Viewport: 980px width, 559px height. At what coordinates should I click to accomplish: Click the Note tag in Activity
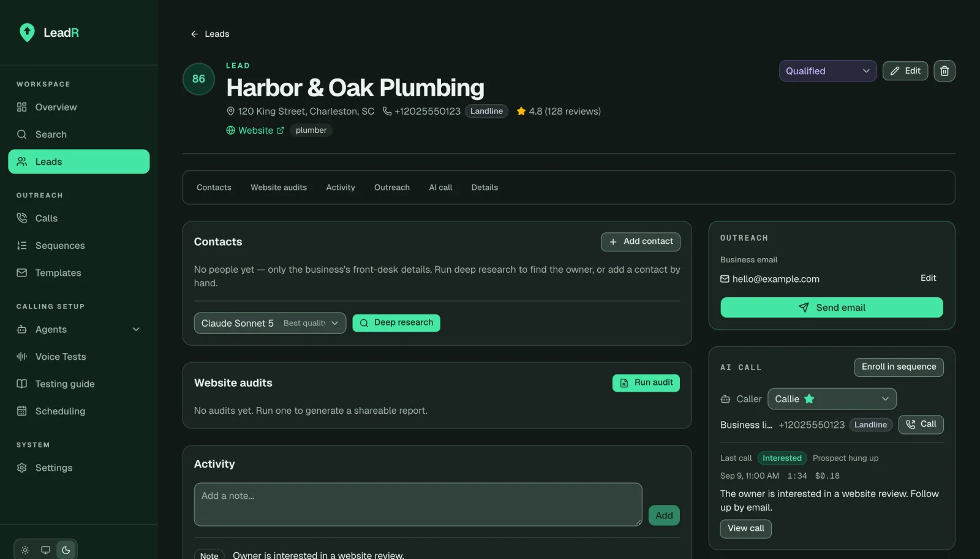pos(209,555)
